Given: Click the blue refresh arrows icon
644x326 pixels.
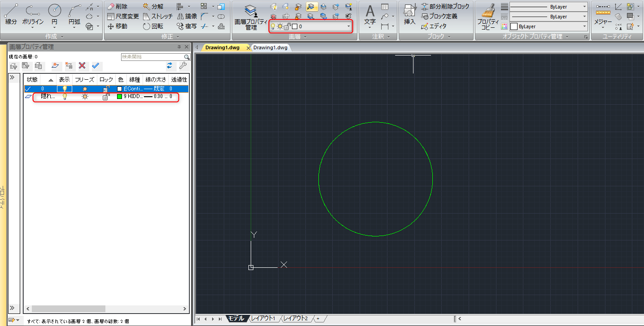Looking at the screenshot, I should point(169,65).
